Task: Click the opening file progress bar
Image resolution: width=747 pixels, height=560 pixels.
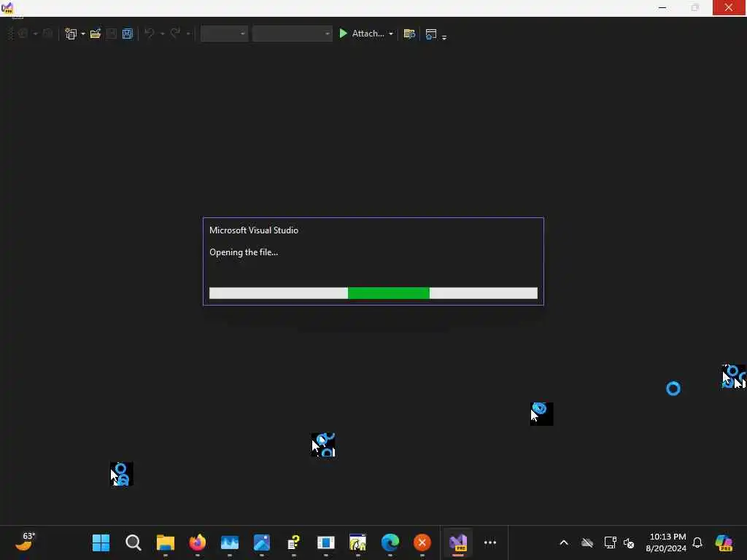Action: (x=373, y=293)
